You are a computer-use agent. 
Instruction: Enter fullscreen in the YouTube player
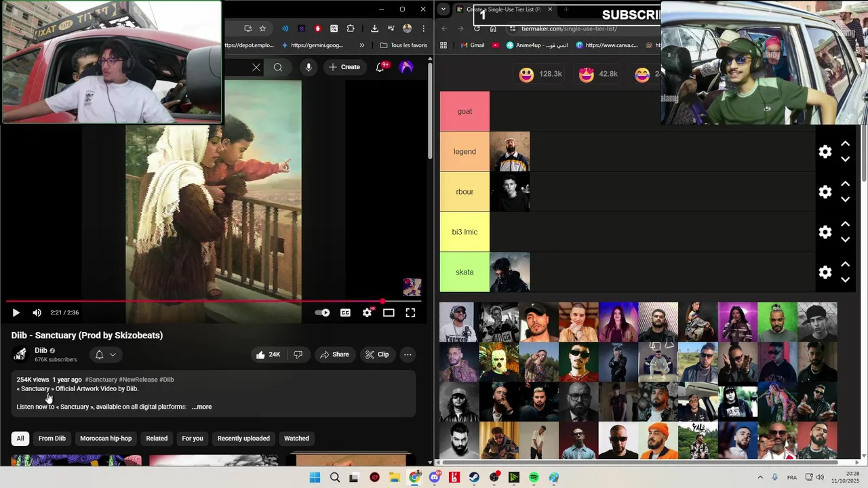(x=410, y=312)
